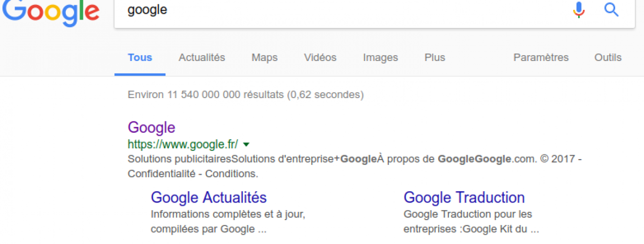Expand the green arrow next to google.fr URL

coord(246,144)
